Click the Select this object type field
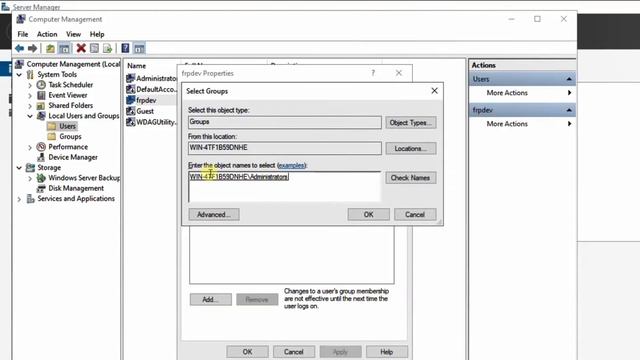Screen dimensions: 640x360 284,122
